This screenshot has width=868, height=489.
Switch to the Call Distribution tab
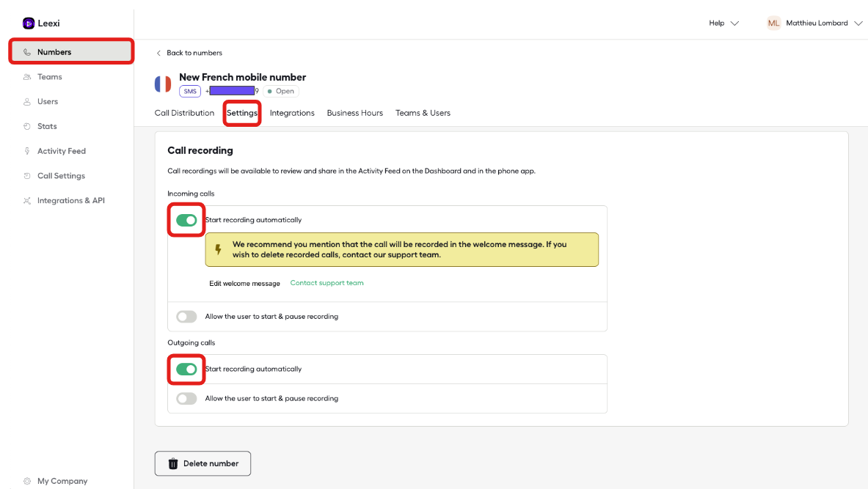coord(184,113)
